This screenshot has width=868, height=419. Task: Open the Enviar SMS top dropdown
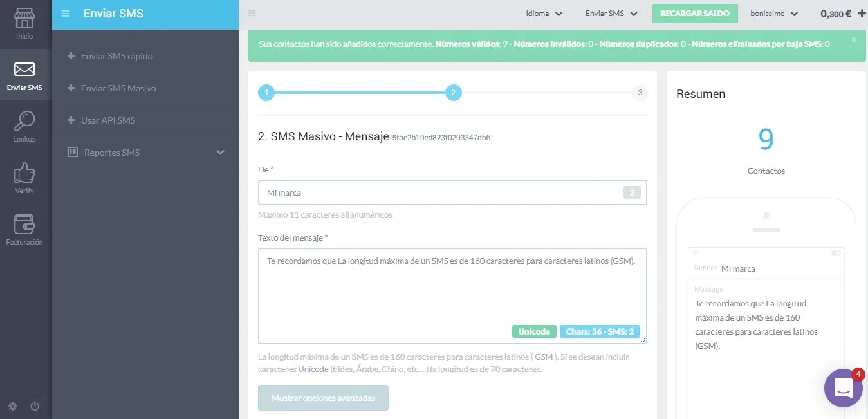(611, 14)
